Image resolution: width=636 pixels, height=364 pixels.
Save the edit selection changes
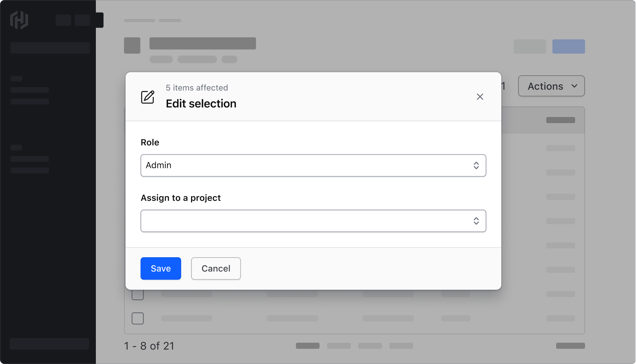(x=161, y=268)
